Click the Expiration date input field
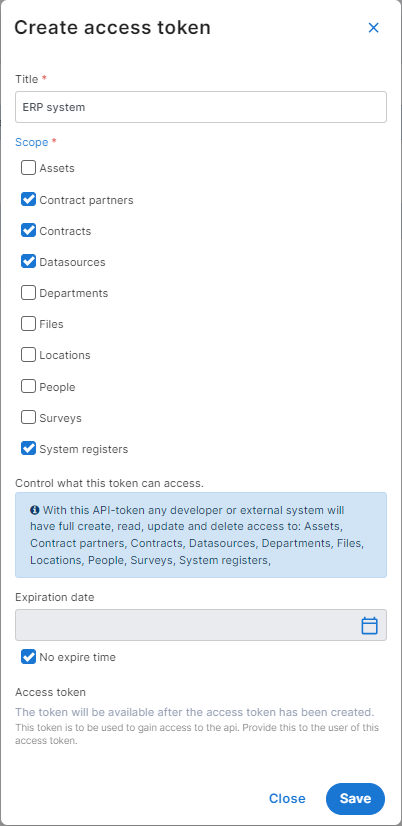 point(201,625)
